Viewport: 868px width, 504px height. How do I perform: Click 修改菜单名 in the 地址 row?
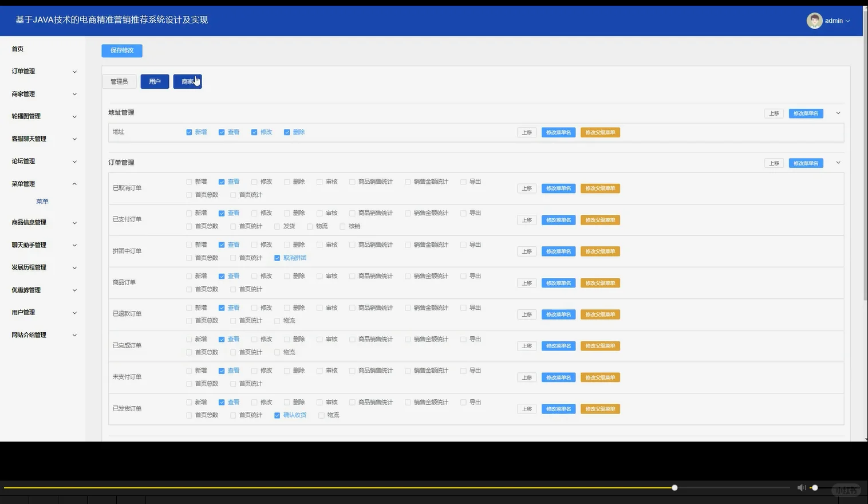[558, 132]
